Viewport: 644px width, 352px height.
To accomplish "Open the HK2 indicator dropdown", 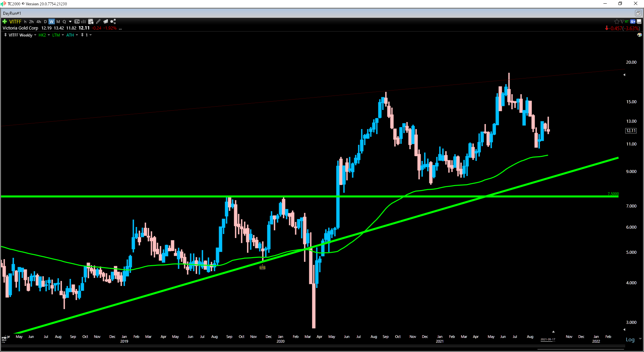I will tap(49, 35).
